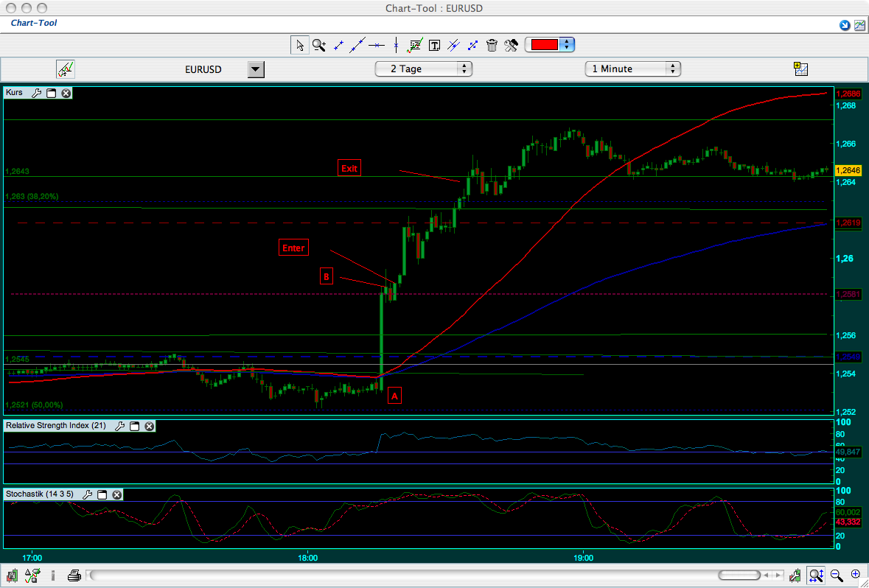The width and height of the screenshot is (869, 588).
Task: Click the 'Chart-Tool' title text
Action: 34,23
